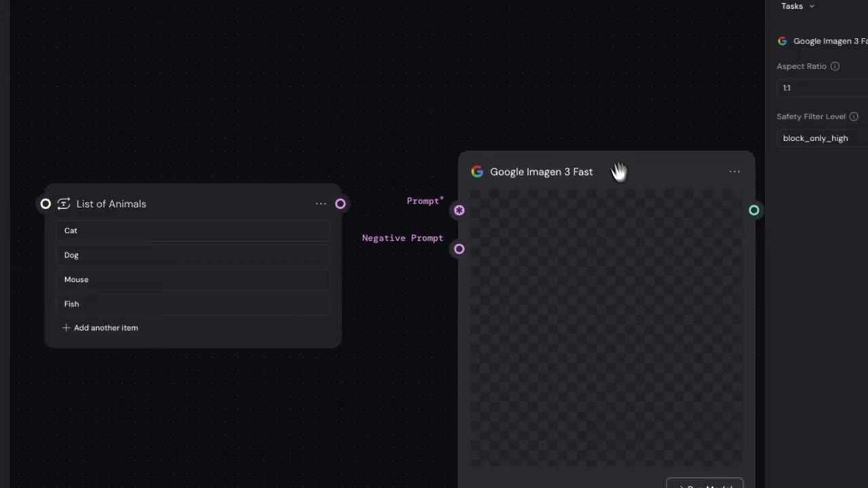Select the Negative Prompt input connector port

[x=459, y=249]
